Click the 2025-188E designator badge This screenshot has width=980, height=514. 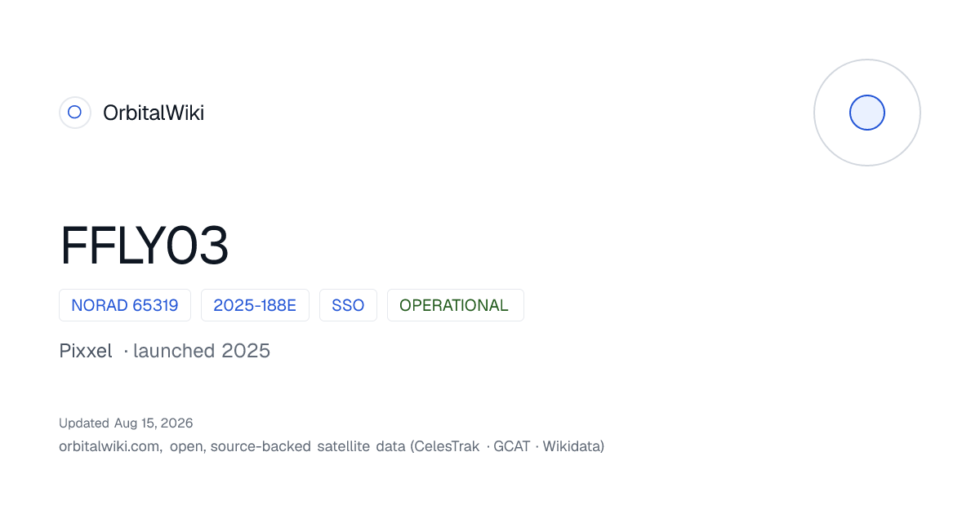(x=255, y=305)
